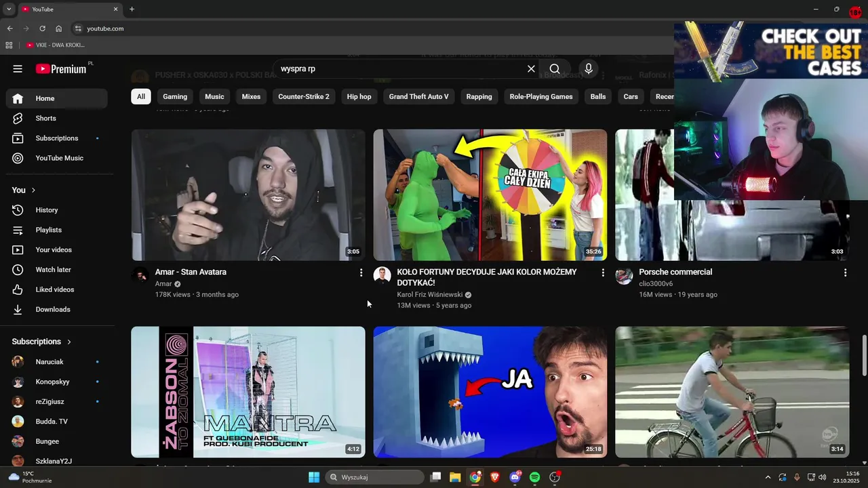Click the browser home icon
This screenshot has height=488, width=868.
pyautogui.click(x=58, y=28)
